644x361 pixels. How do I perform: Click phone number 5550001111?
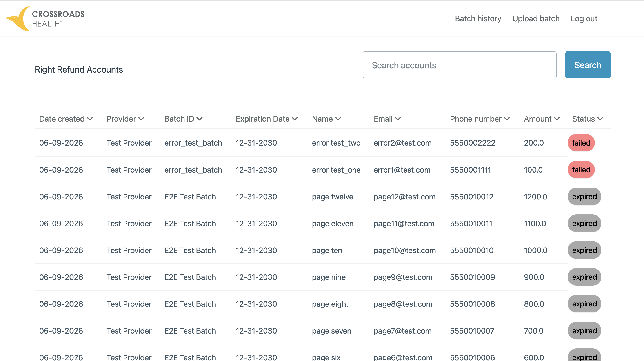[471, 170]
